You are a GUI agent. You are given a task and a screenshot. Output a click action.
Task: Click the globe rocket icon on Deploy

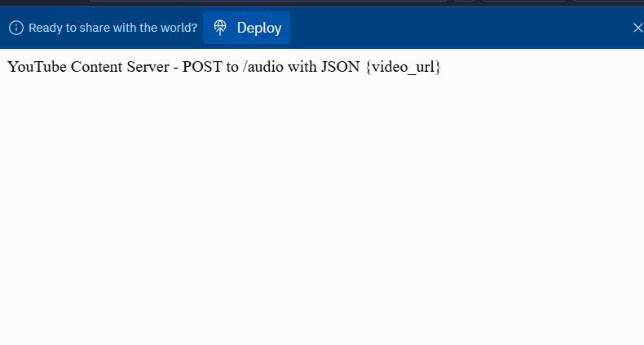click(220, 28)
